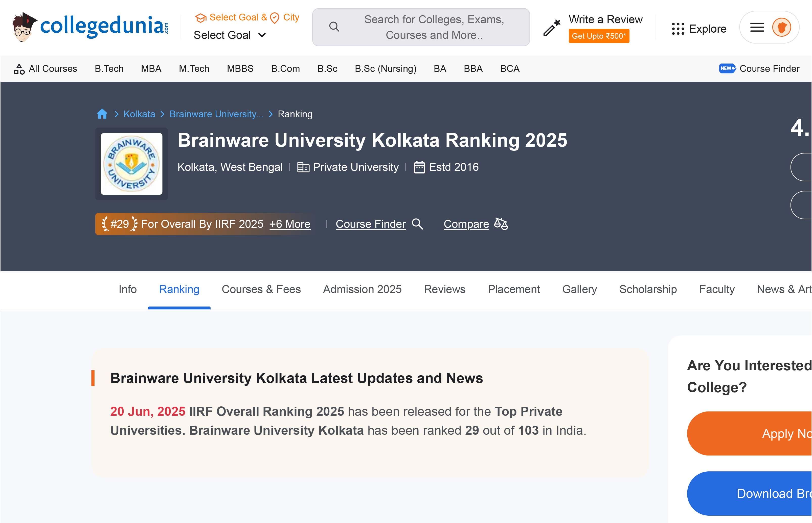This screenshot has height=523, width=812.
Task: Open the Gallery tab
Action: (x=579, y=289)
